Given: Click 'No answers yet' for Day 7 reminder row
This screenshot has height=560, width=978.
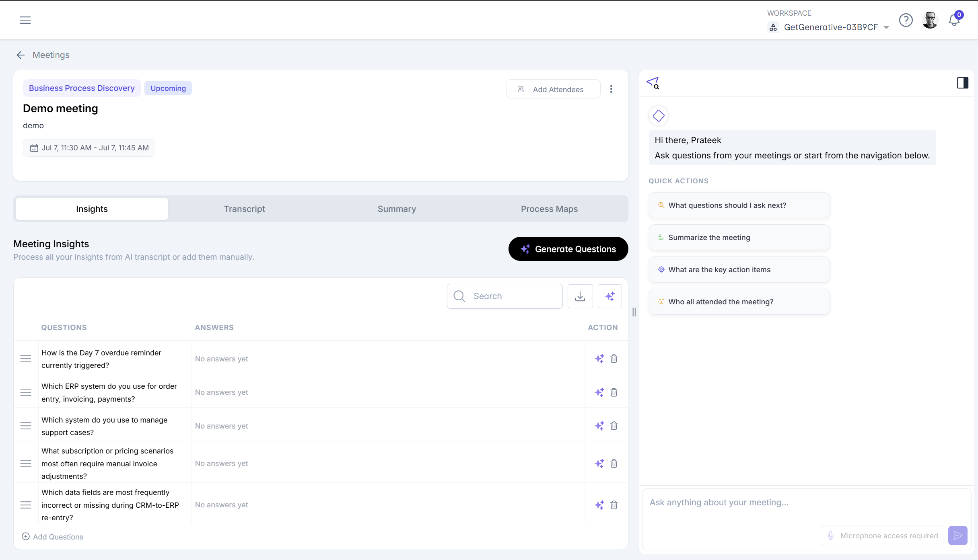Looking at the screenshot, I should pos(221,359).
